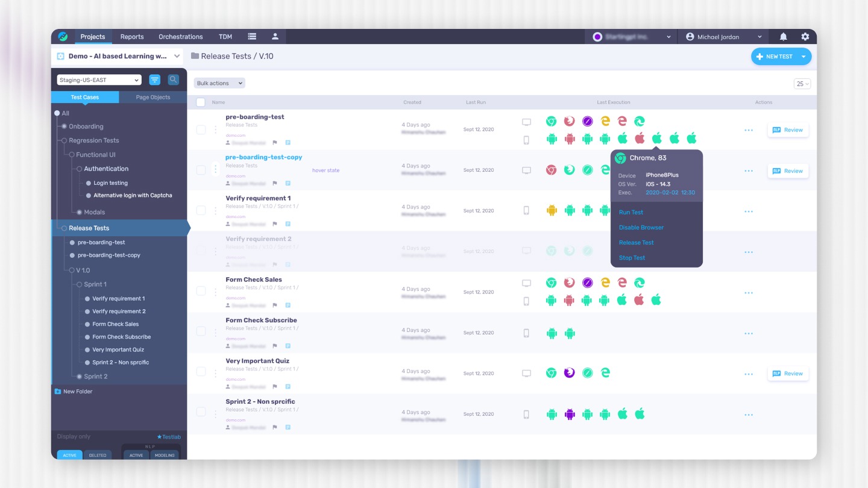Open the 25 page size dropdown
Image resolution: width=868 pixels, height=488 pixels.
click(x=802, y=84)
